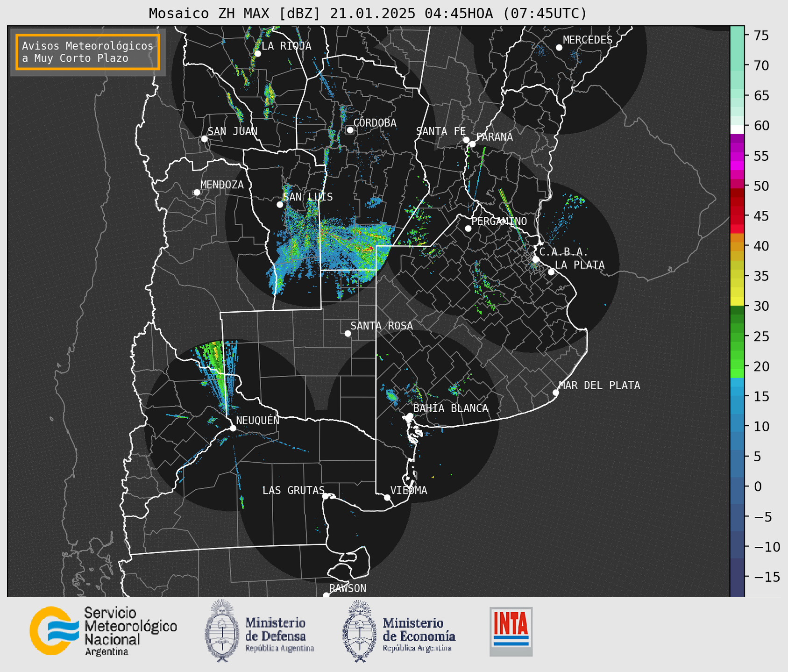Pick the magenta 55 dBZ color band
This screenshot has height=672, width=788.
point(737,157)
